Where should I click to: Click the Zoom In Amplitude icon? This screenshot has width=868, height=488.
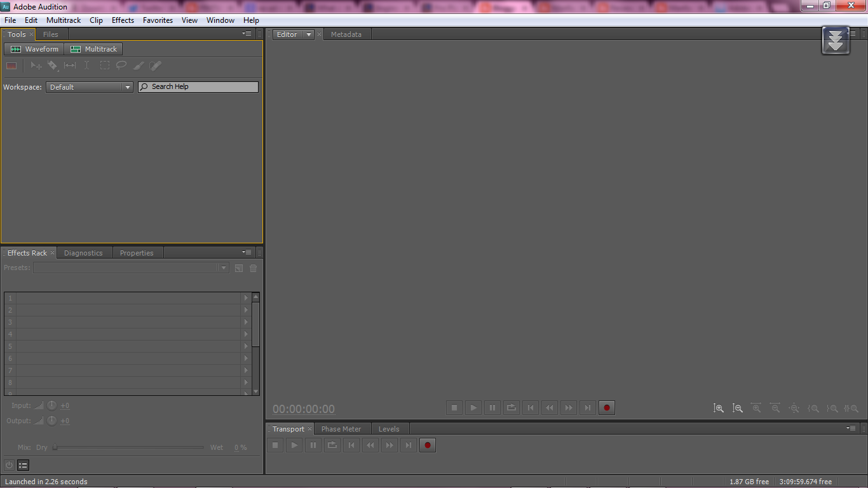click(x=719, y=408)
